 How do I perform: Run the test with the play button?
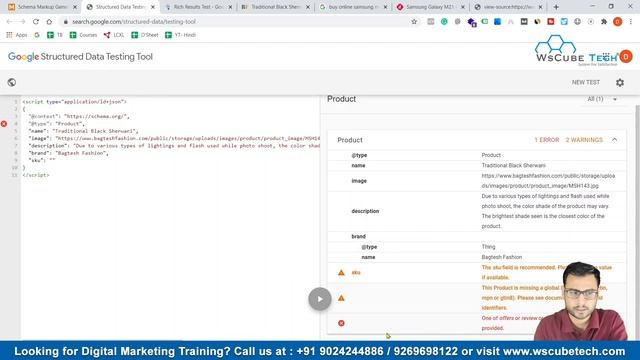click(320, 299)
